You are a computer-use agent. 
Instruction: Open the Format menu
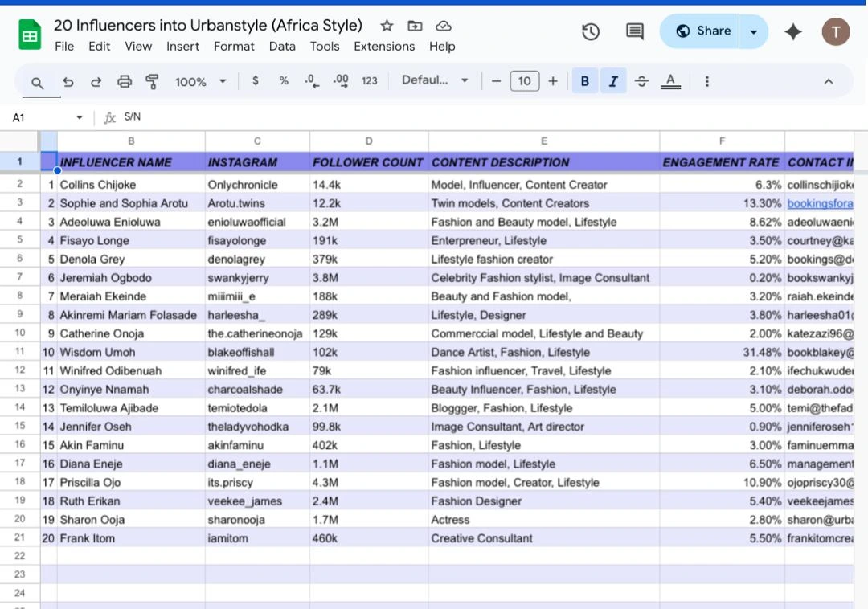pos(234,47)
